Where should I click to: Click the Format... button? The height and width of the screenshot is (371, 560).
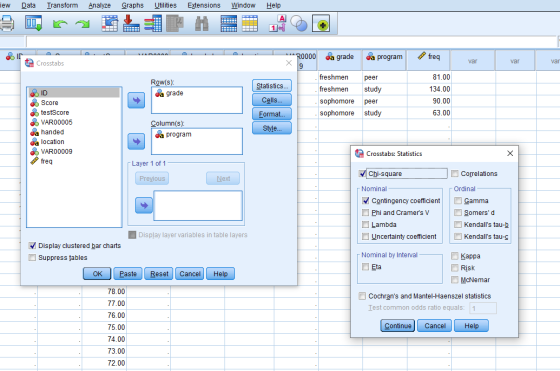point(272,114)
